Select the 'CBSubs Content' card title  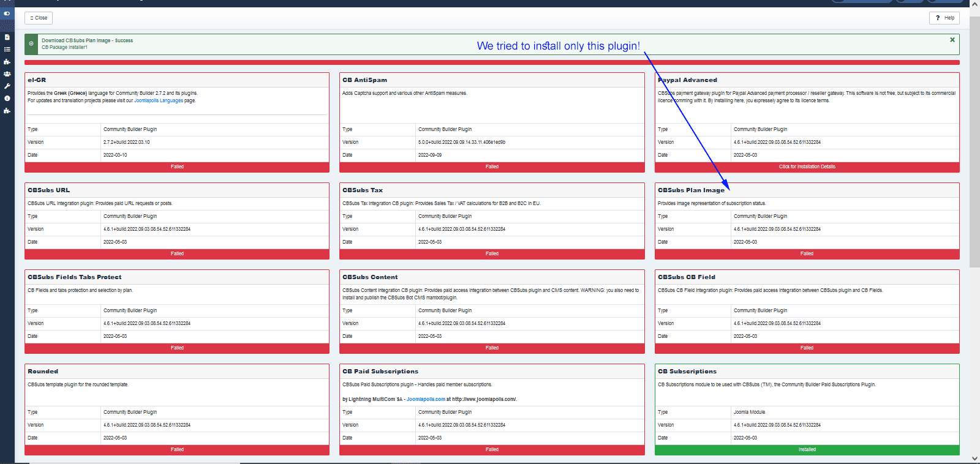(370, 277)
